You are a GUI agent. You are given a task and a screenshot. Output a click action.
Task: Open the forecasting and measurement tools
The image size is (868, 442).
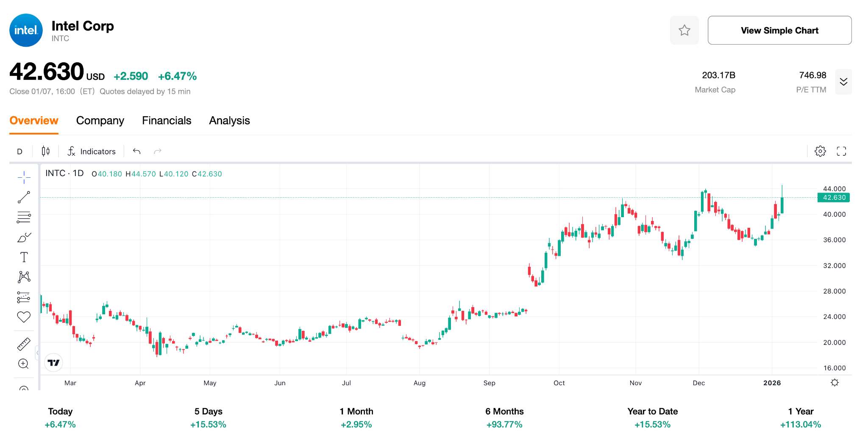(x=24, y=297)
